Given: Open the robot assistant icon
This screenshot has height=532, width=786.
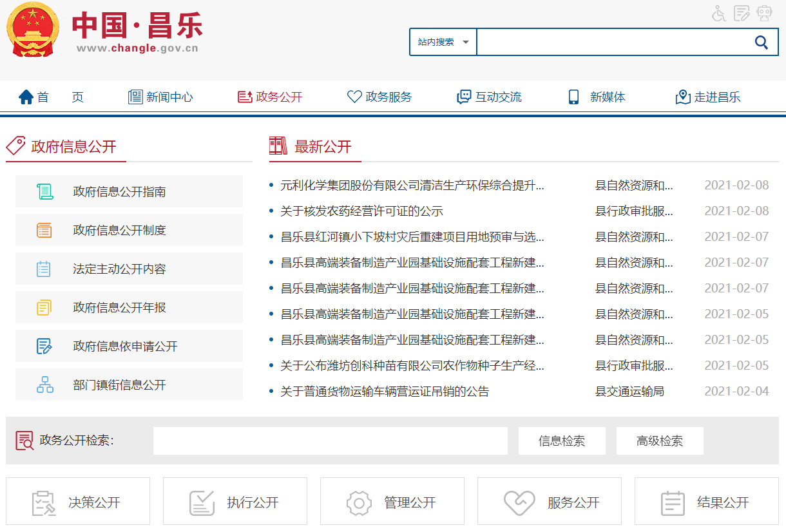Looking at the screenshot, I should pyautogui.click(x=764, y=13).
